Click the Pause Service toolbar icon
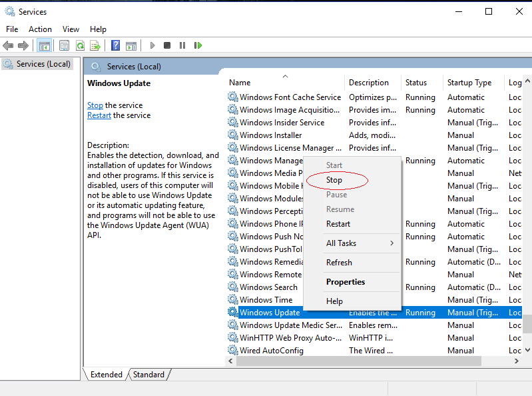Image resolution: width=532 pixels, height=396 pixels. tap(182, 45)
